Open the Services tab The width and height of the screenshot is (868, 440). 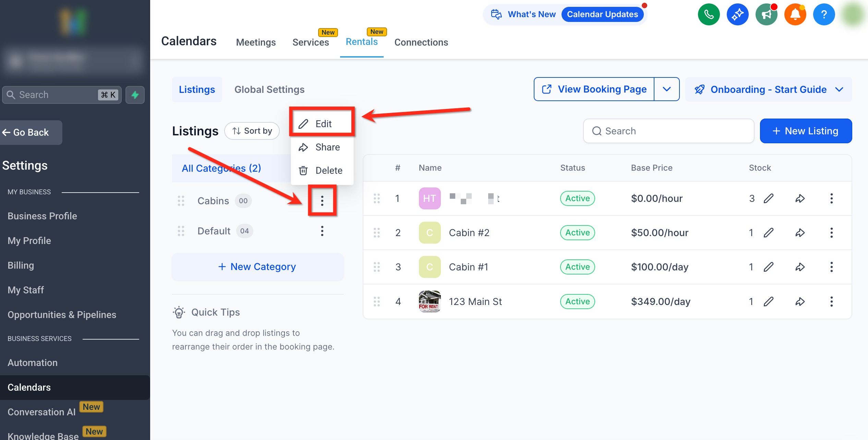point(311,42)
